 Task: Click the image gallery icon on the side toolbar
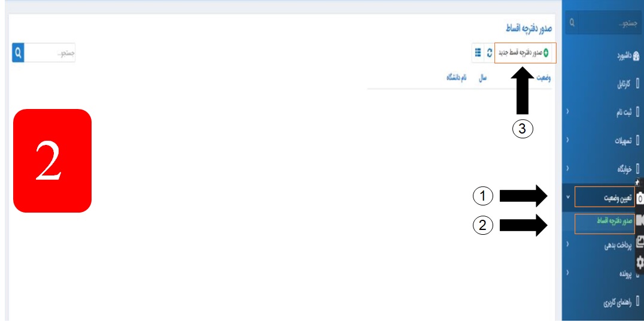640,243
